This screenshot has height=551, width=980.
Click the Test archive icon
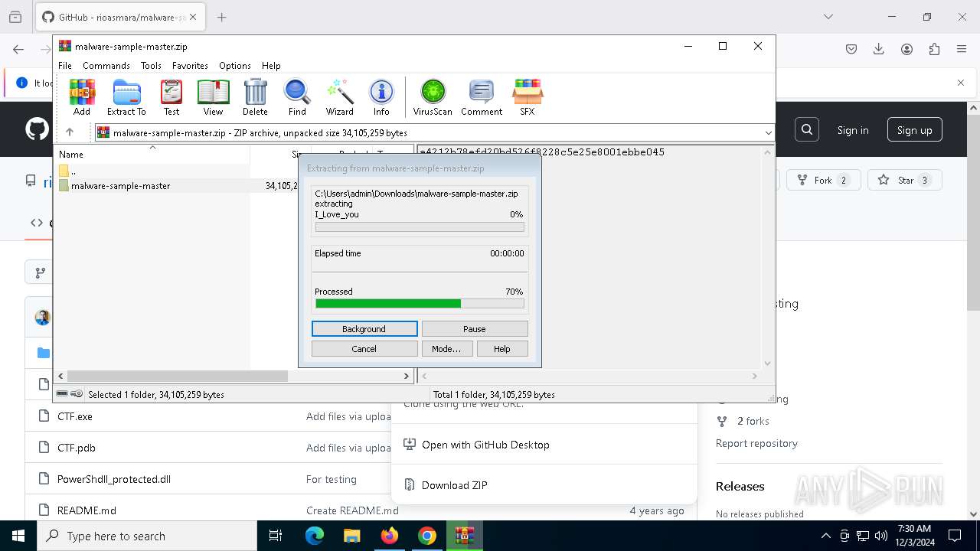[x=171, y=97]
